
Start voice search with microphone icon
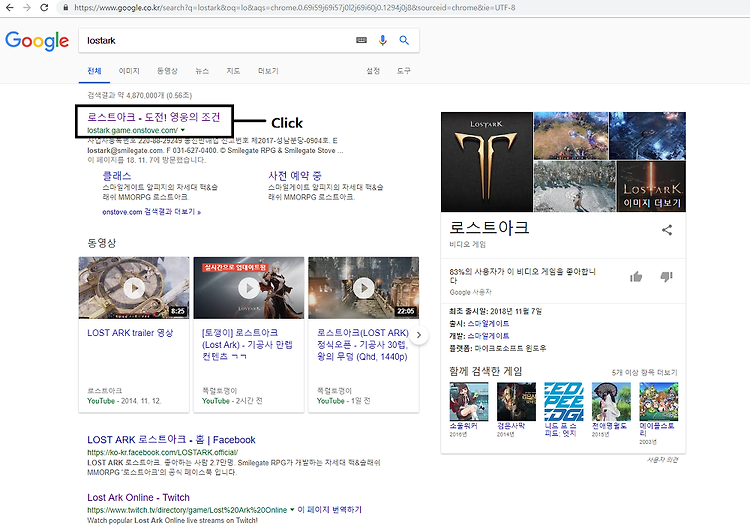382,40
